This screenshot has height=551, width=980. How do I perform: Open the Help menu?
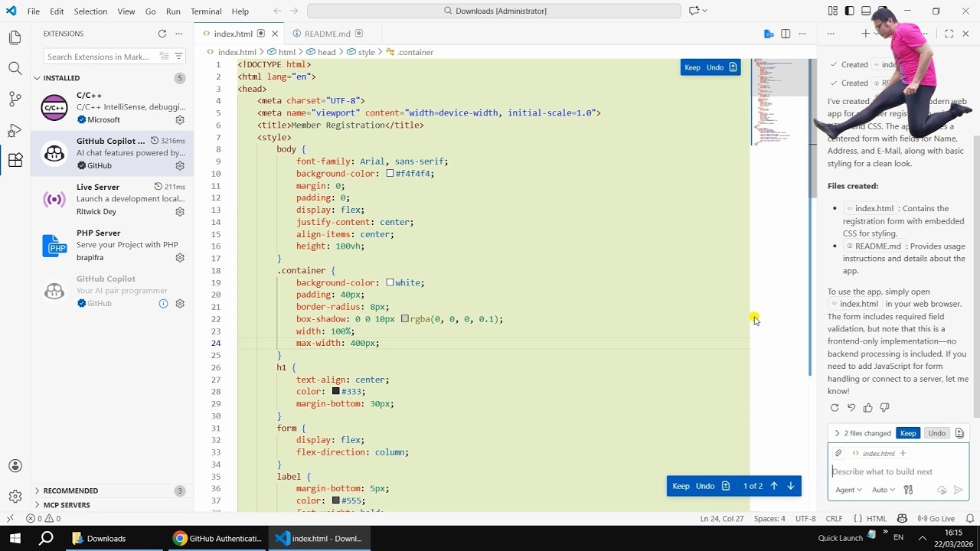coord(240,11)
